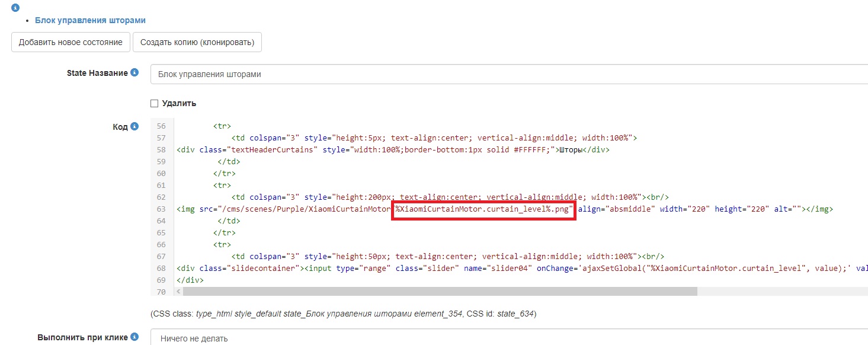The image size is (868, 345).
Task: Click Создать копию (клонировать) button
Action: click(197, 42)
